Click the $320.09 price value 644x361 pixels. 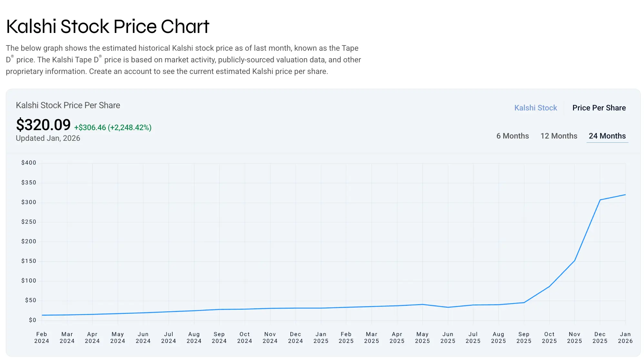click(x=43, y=125)
